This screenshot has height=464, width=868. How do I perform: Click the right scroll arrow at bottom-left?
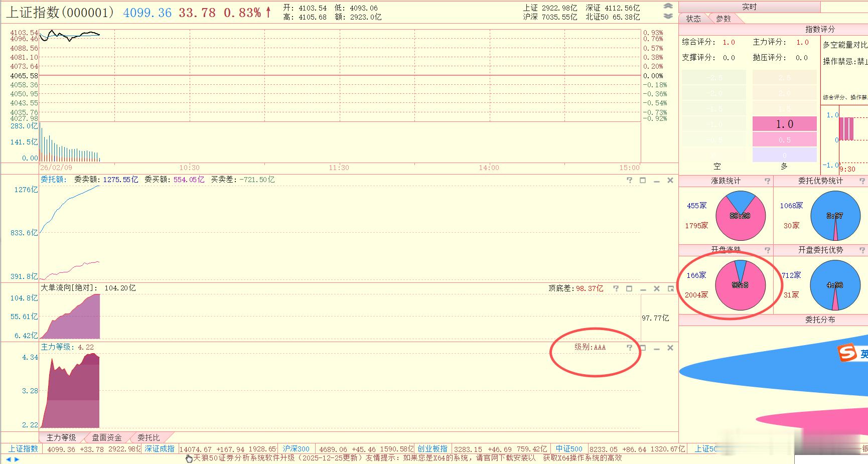(17, 459)
